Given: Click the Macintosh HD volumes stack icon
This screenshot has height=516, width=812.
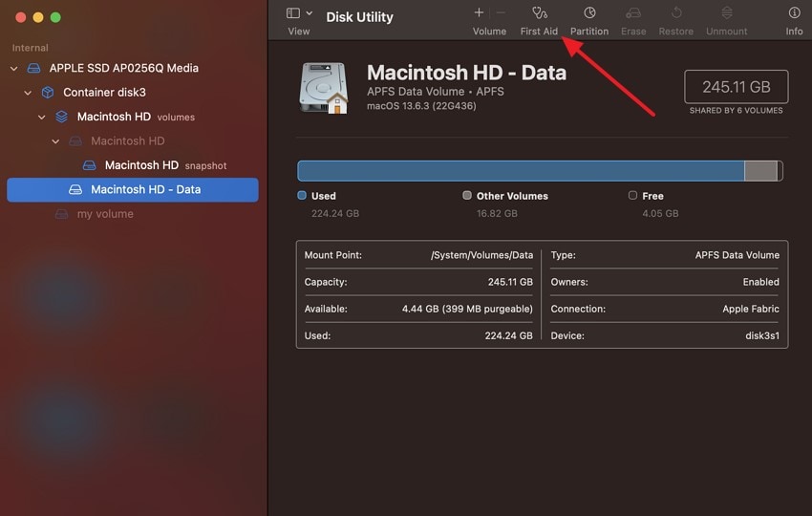Looking at the screenshot, I should coord(62,117).
